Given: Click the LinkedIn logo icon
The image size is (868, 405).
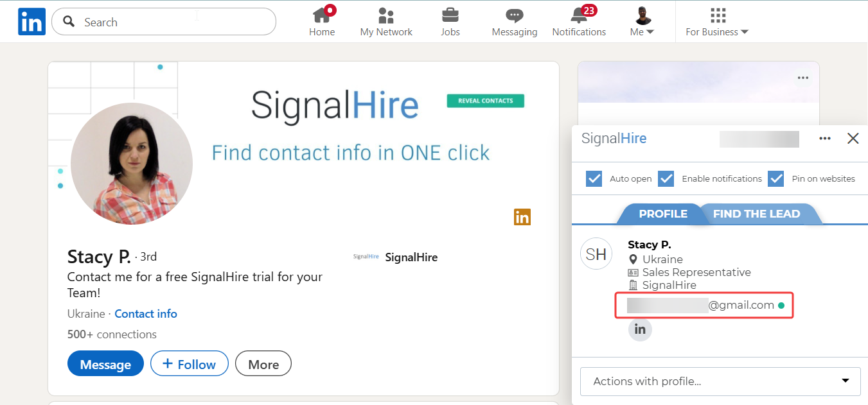Looking at the screenshot, I should [x=31, y=22].
